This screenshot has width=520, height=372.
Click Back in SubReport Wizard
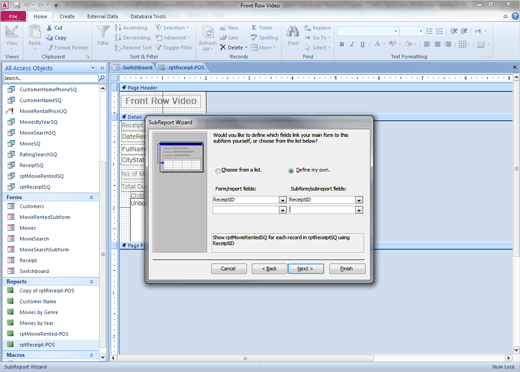click(x=269, y=269)
